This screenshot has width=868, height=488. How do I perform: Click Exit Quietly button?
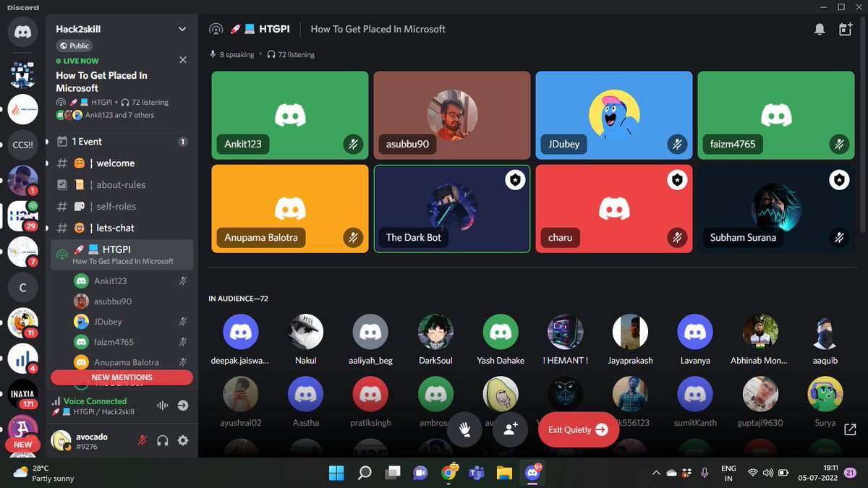point(578,429)
